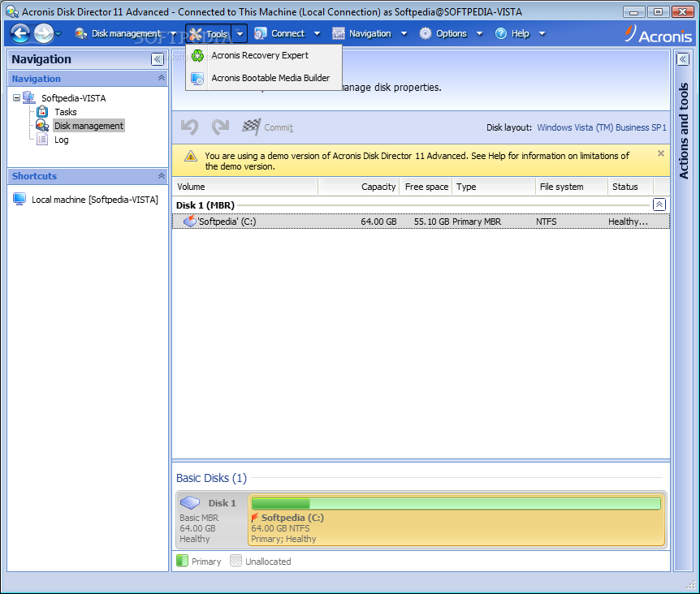Collapse the Tools dropdown arrow

tap(240, 33)
